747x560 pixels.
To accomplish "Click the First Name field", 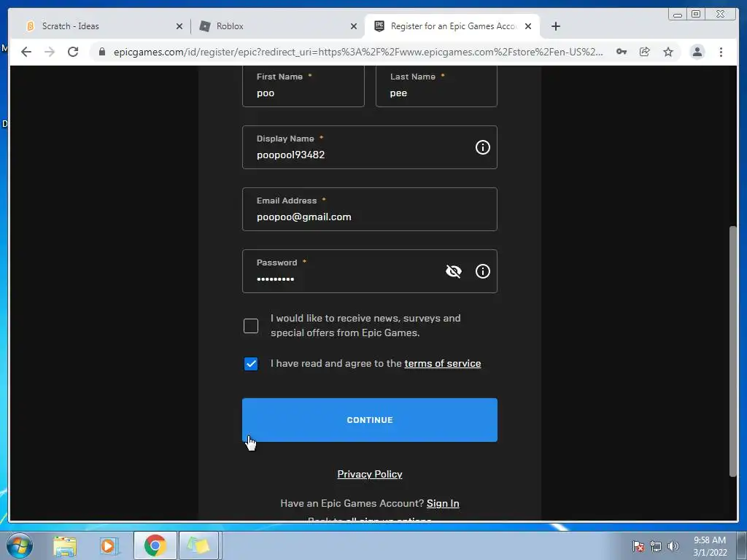I will coord(303,86).
